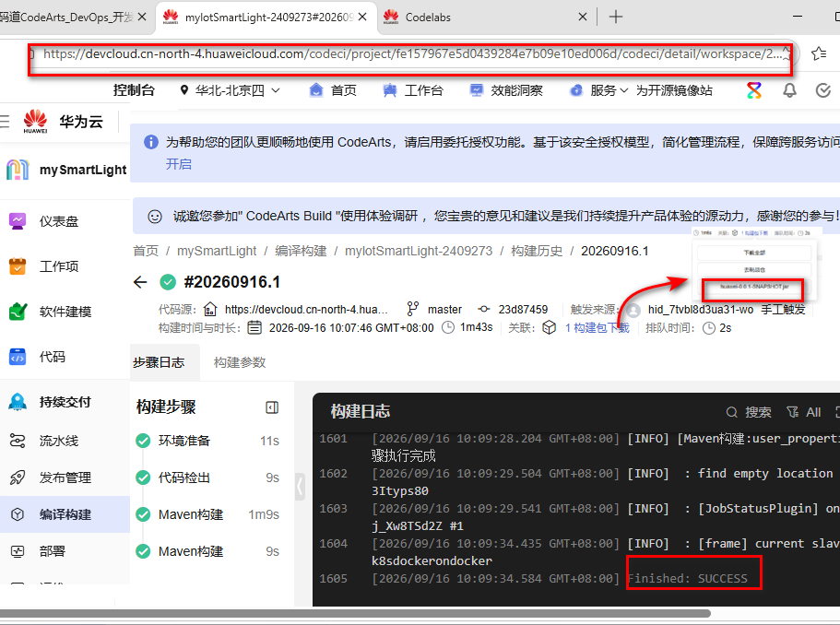
Task: Switch to 构建参数 tab
Action: point(240,362)
